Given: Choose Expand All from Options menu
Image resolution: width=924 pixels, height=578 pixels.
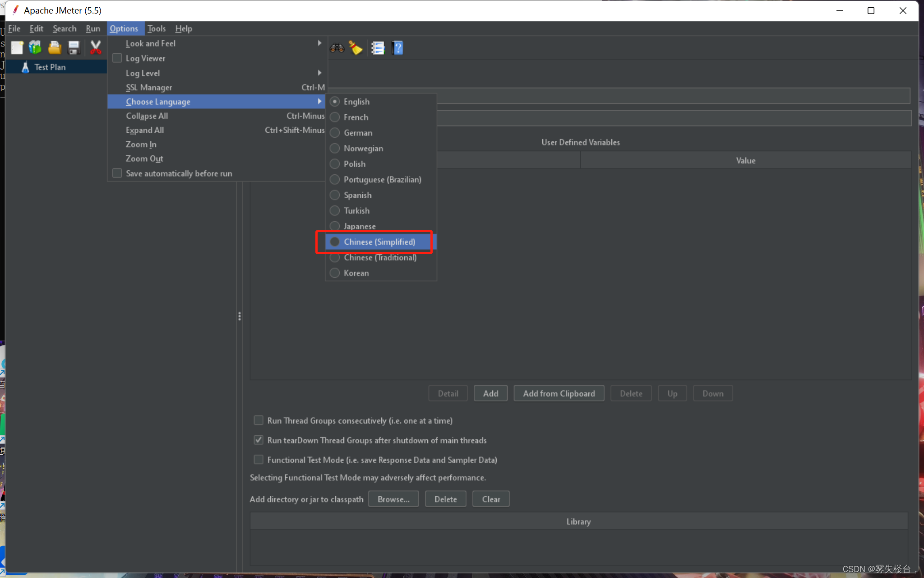Looking at the screenshot, I should pos(217,130).
